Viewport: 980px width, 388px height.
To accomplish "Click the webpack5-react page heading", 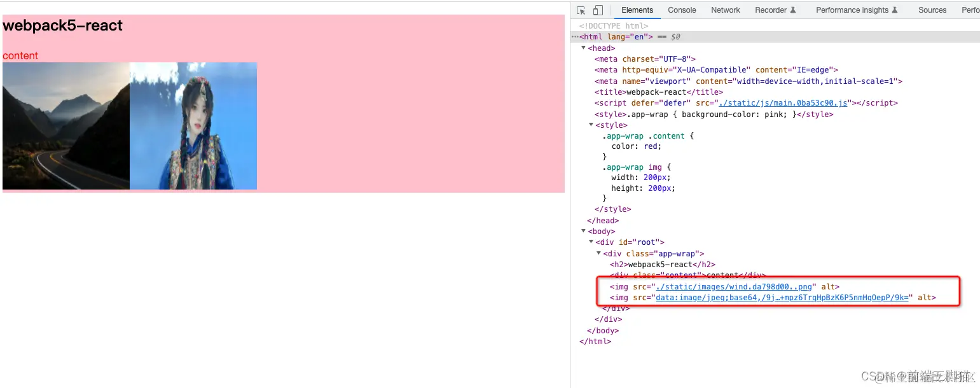I will pos(63,25).
